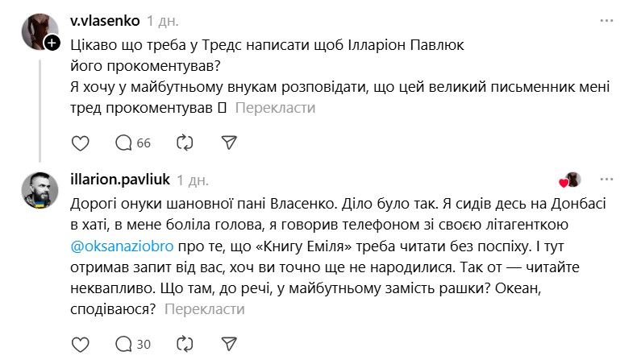The image size is (637, 364).
Task: Like illarion.pavliuk's reply with heart icon
Action: click(x=80, y=344)
